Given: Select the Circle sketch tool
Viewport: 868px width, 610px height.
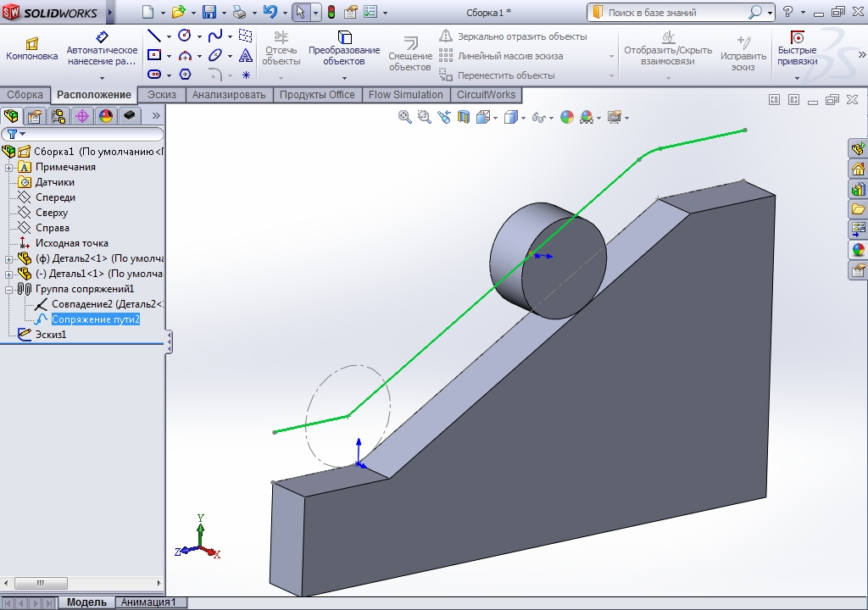Looking at the screenshot, I should 185,36.
